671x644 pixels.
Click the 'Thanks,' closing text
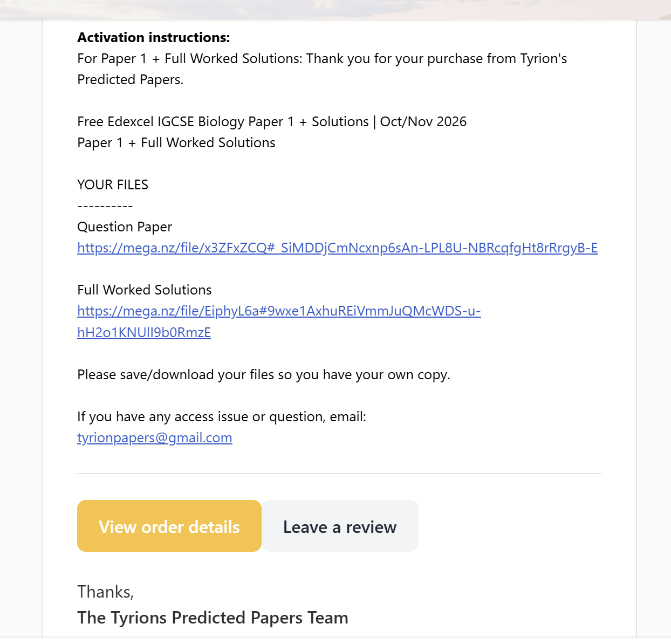[106, 592]
